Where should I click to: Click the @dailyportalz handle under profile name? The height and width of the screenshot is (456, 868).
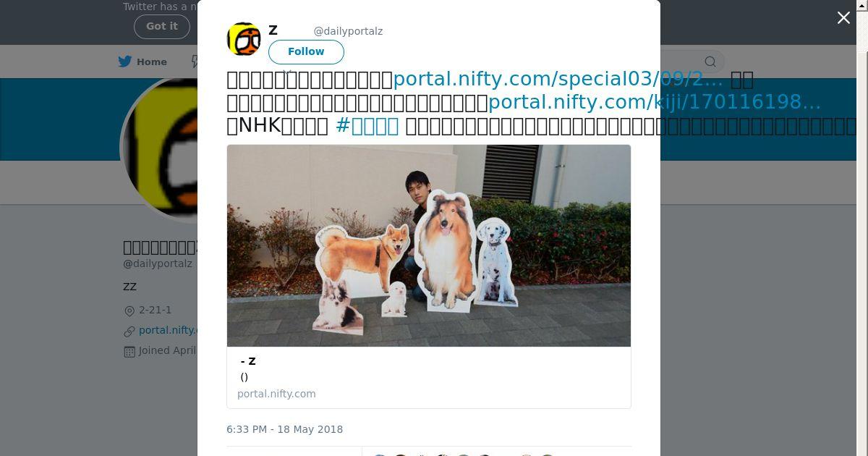click(x=158, y=263)
